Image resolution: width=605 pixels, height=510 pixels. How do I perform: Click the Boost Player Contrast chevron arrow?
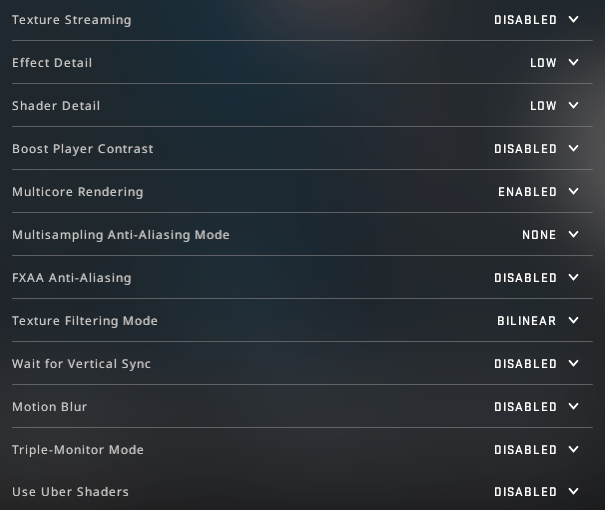click(x=573, y=149)
